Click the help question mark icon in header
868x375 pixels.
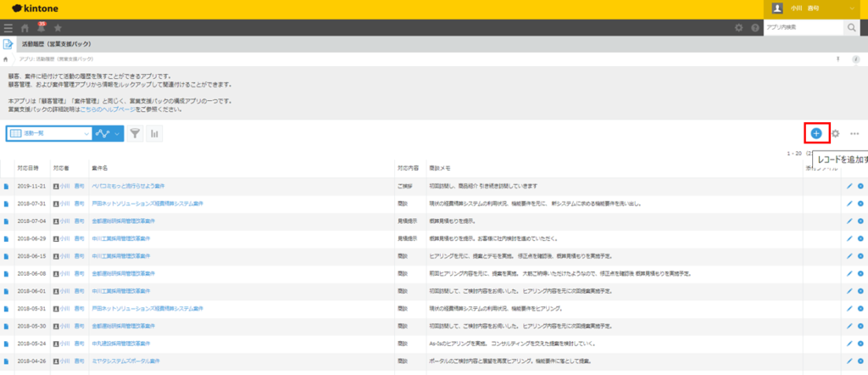tap(754, 28)
